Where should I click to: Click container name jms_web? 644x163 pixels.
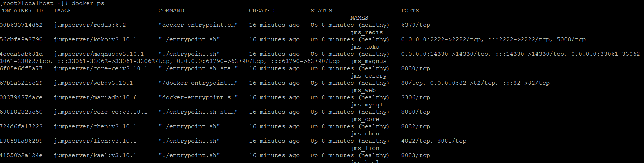pyautogui.click(x=363, y=90)
